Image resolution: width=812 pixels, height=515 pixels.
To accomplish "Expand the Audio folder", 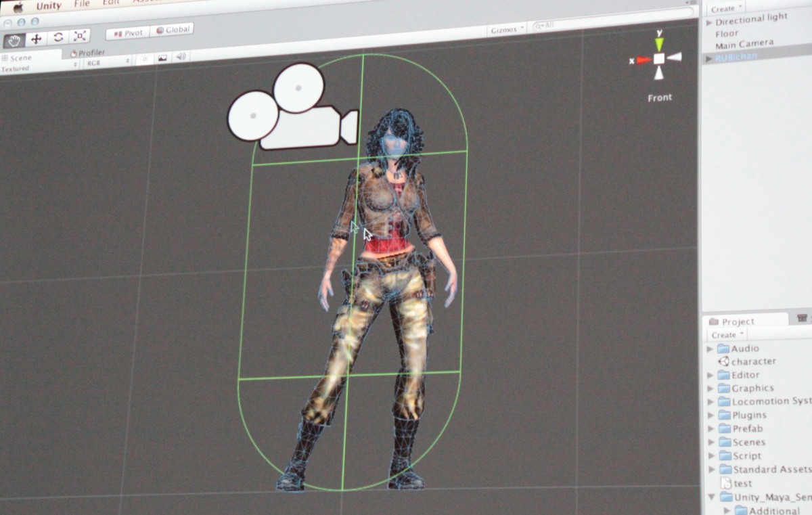I will [710, 349].
